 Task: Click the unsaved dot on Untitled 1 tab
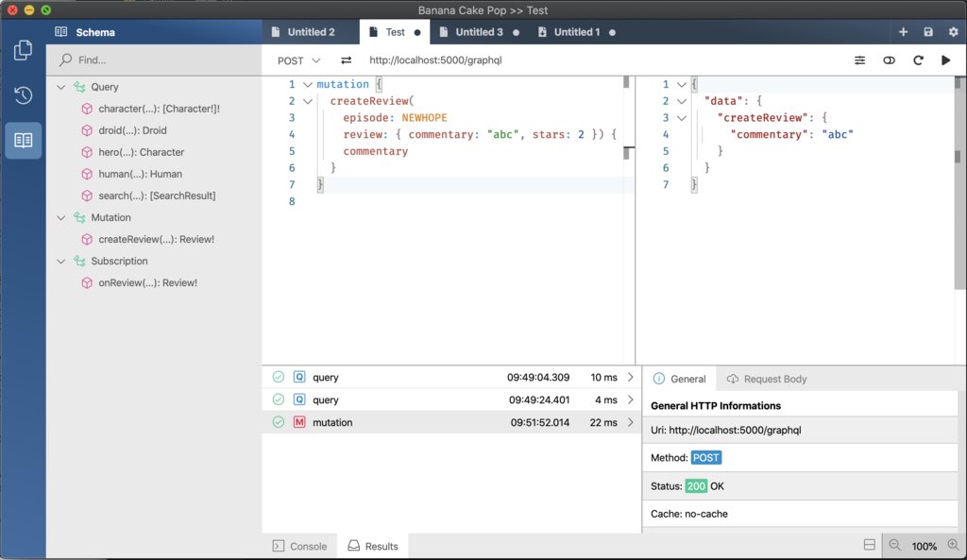(612, 33)
